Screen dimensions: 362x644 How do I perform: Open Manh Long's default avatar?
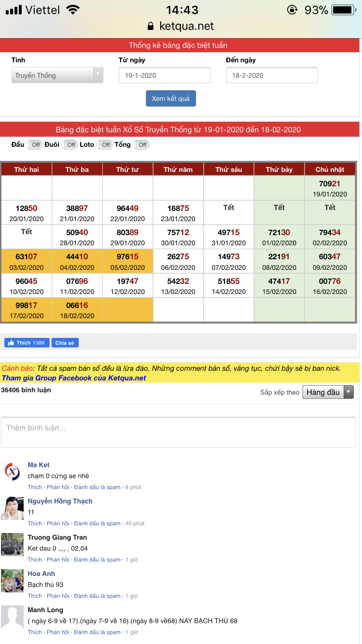pyautogui.click(x=12, y=616)
